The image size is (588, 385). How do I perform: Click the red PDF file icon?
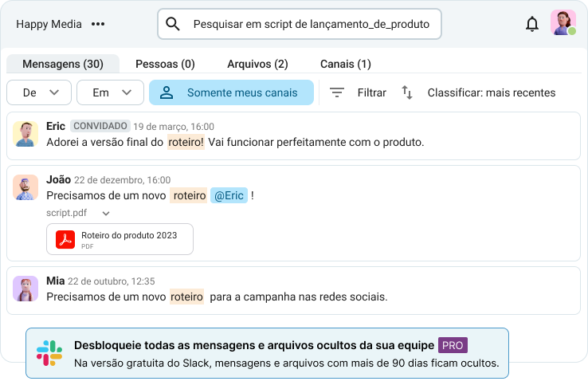[65, 239]
